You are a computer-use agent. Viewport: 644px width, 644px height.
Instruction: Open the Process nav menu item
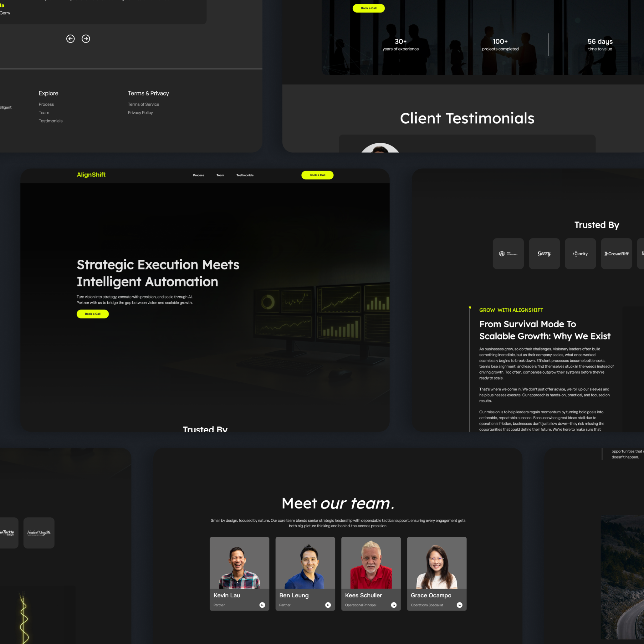tap(198, 175)
